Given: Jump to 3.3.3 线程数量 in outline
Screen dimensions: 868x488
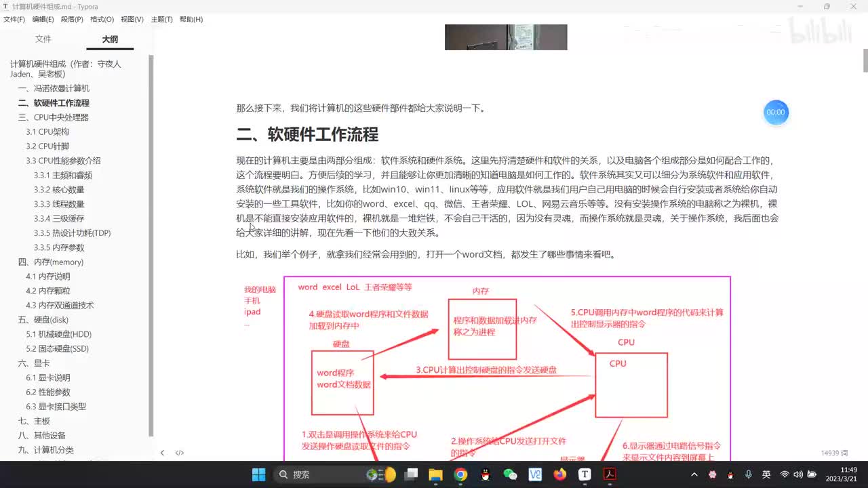Looking at the screenshot, I should click(x=59, y=204).
